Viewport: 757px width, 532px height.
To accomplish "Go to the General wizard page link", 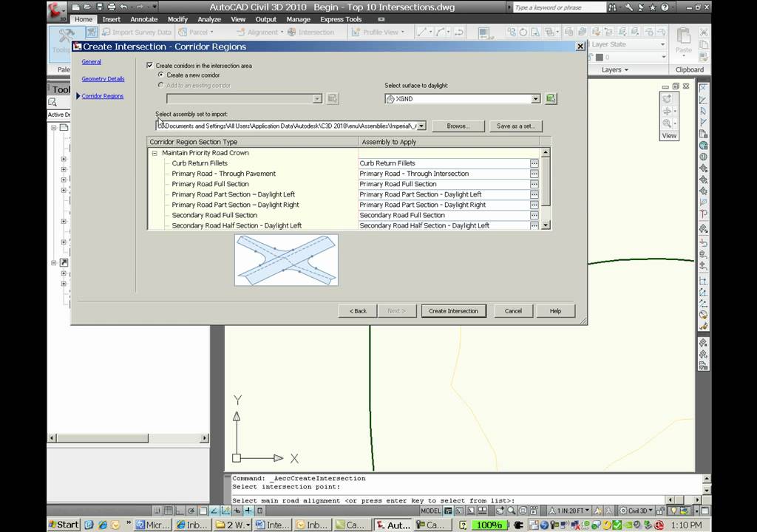I will 91,62.
